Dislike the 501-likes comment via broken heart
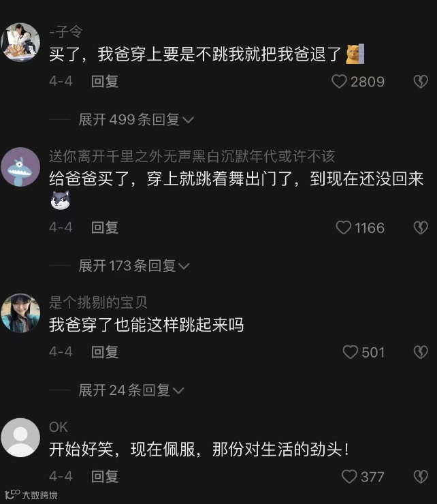The height and width of the screenshot is (504, 437). [x=421, y=352]
